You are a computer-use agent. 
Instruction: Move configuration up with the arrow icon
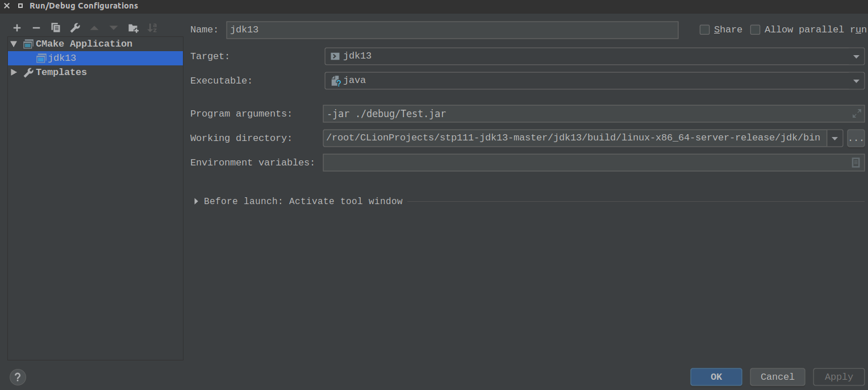94,28
